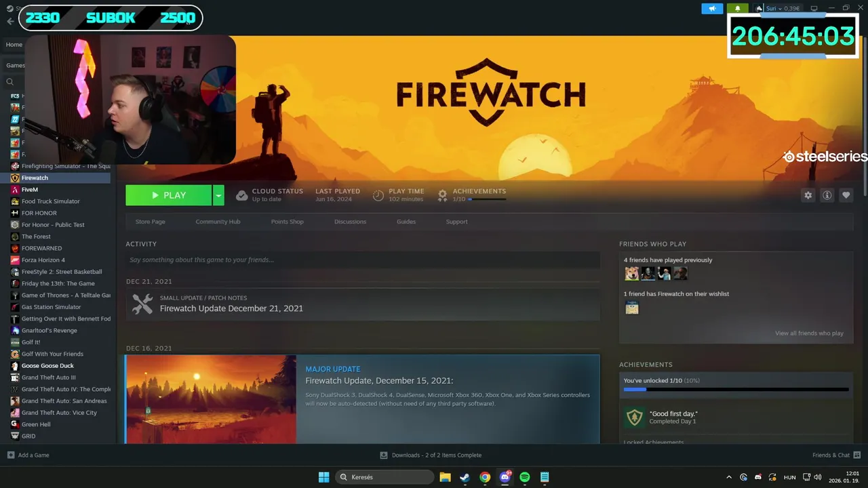868x488 pixels.
Task: Switch to Steam in the taskbar
Action: pos(465,477)
